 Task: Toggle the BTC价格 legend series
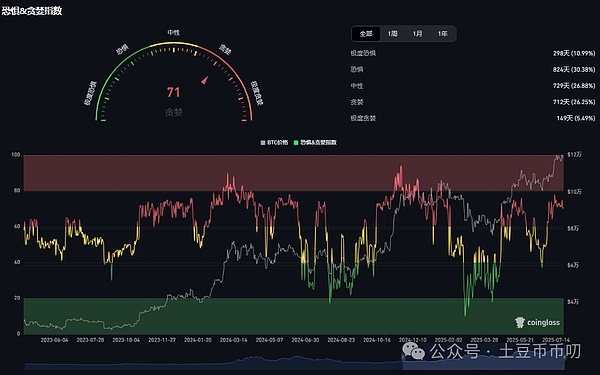[x=274, y=142]
